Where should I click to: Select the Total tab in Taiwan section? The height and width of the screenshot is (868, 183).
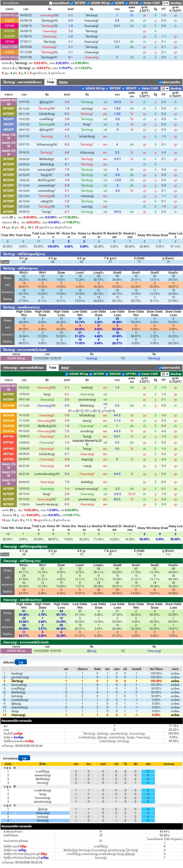[x=50, y=82]
